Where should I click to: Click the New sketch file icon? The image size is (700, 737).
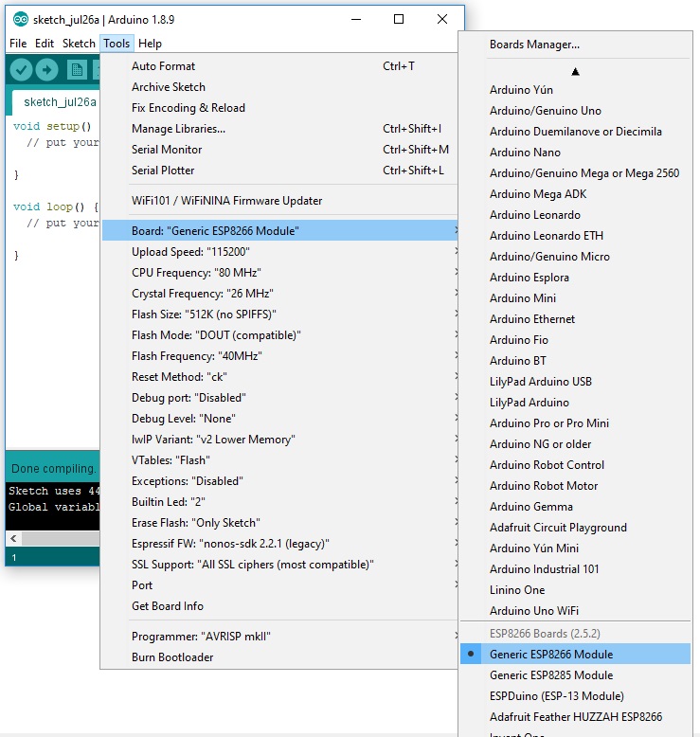coord(77,70)
